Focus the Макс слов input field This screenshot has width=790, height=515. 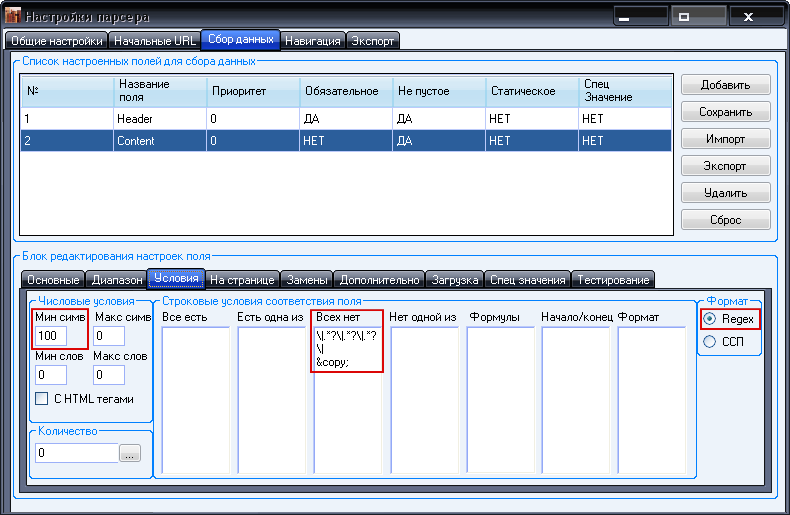[x=108, y=375]
